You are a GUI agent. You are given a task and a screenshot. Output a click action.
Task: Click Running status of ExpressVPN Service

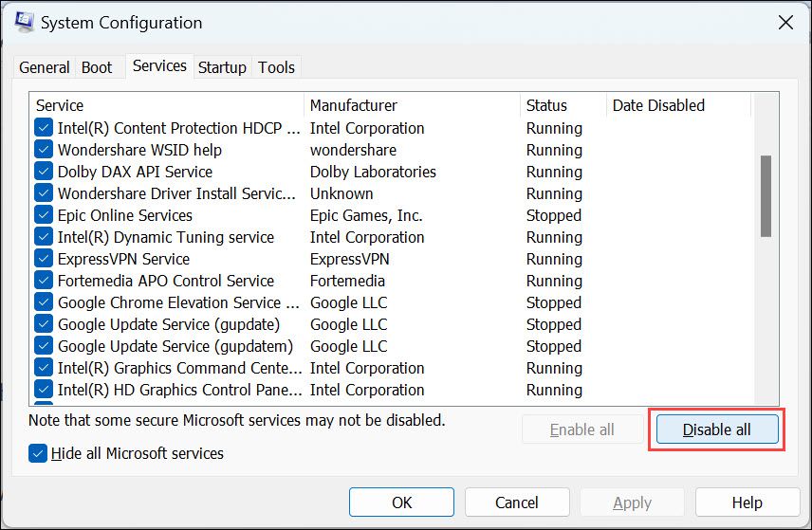(x=554, y=259)
